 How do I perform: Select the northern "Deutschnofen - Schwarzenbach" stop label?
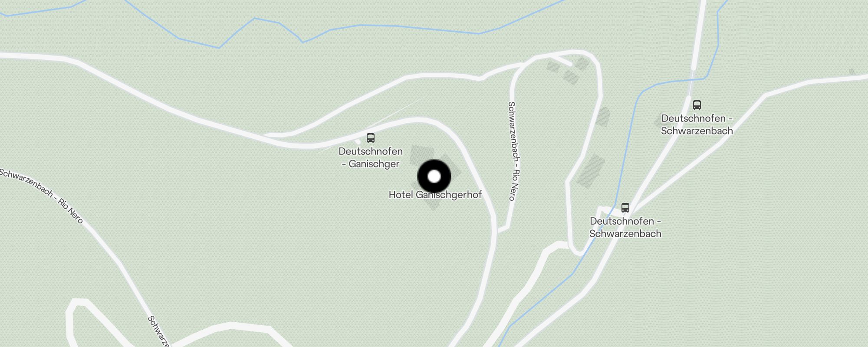click(697, 124)
